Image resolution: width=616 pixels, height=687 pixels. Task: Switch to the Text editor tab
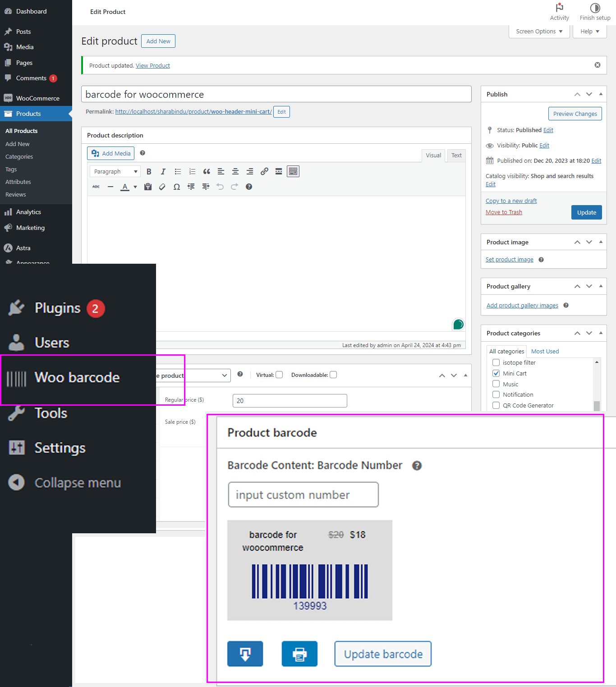456,155
